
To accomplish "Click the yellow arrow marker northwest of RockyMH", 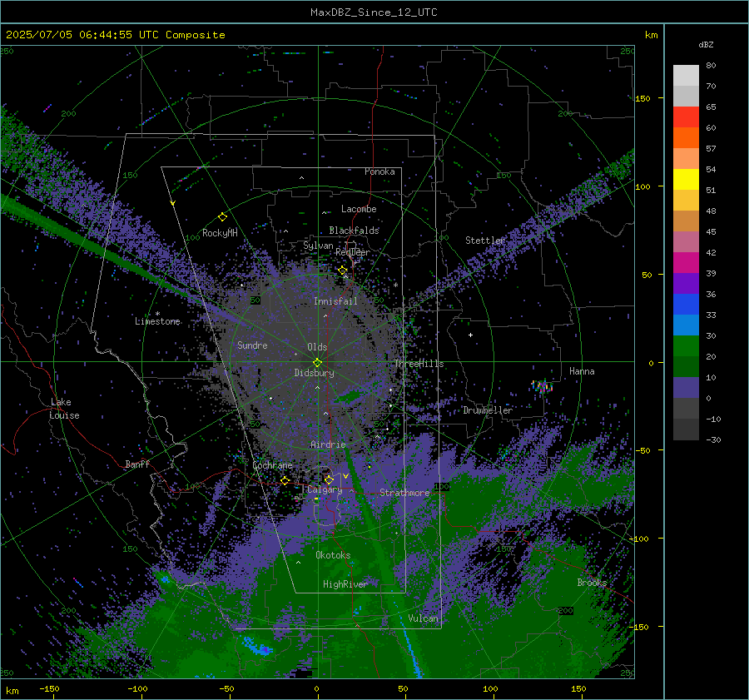I will coord(172,203).
